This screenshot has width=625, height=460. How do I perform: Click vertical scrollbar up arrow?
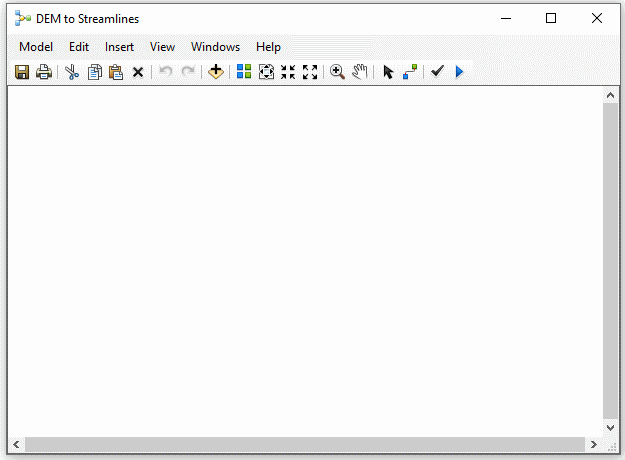[x=610, y=95]
